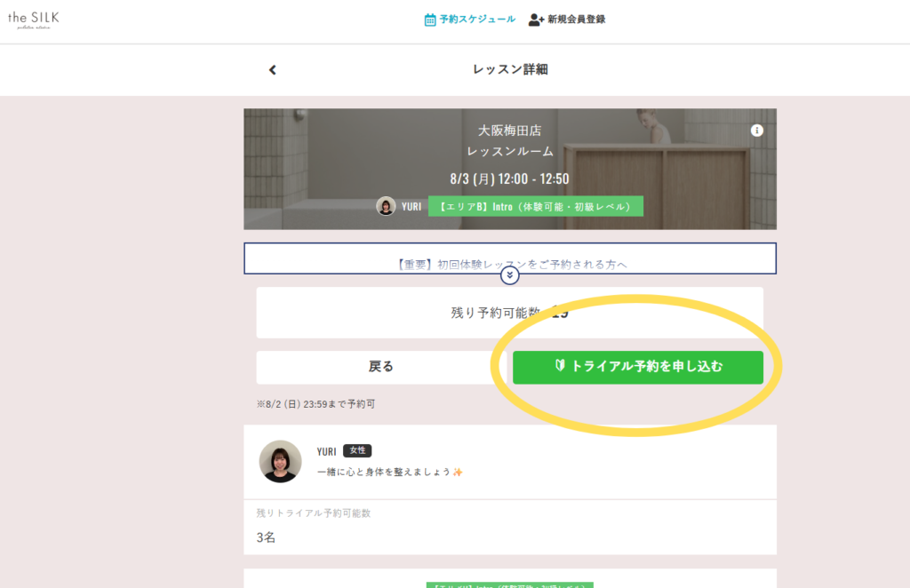Click the 女性 badge next to YURI
910x588 pixels.
[x=357, y=450]
